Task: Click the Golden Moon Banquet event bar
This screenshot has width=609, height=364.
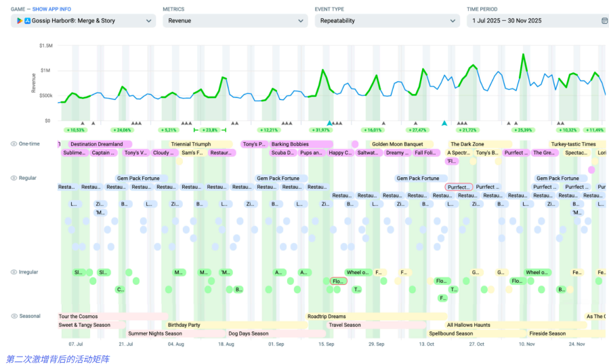Action: coord(398,144)
